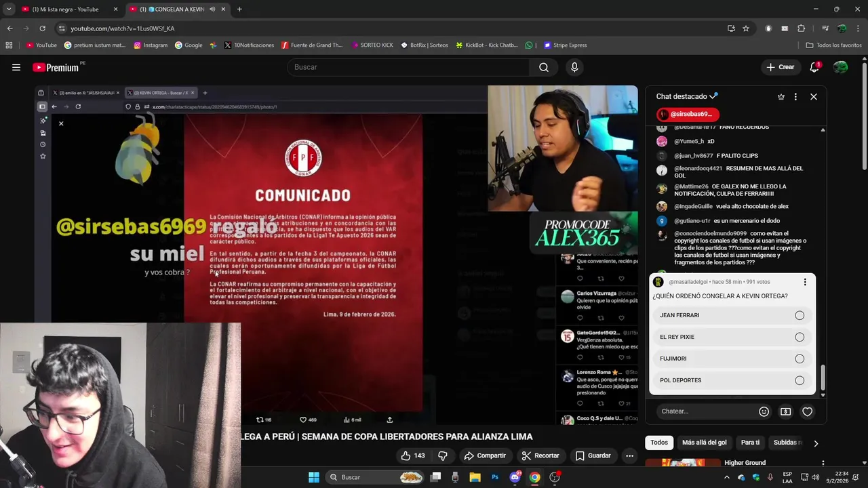Open Chrome extensions puzzle icon
Image resolution: width=868 pixels, height=488 pixels.
click(x=802, y=28)
